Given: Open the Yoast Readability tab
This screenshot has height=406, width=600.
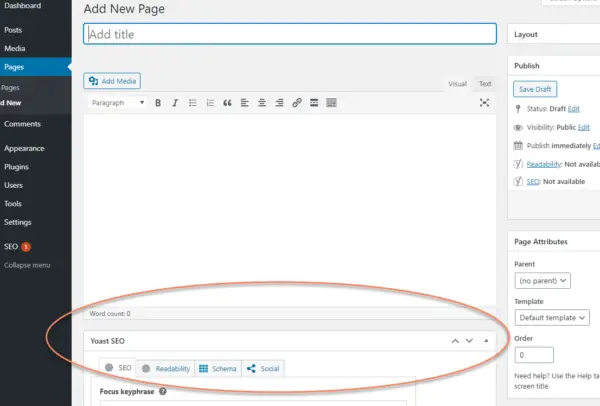Looking at the screenshot, I should pyautogui.click(x=165, y=368).
